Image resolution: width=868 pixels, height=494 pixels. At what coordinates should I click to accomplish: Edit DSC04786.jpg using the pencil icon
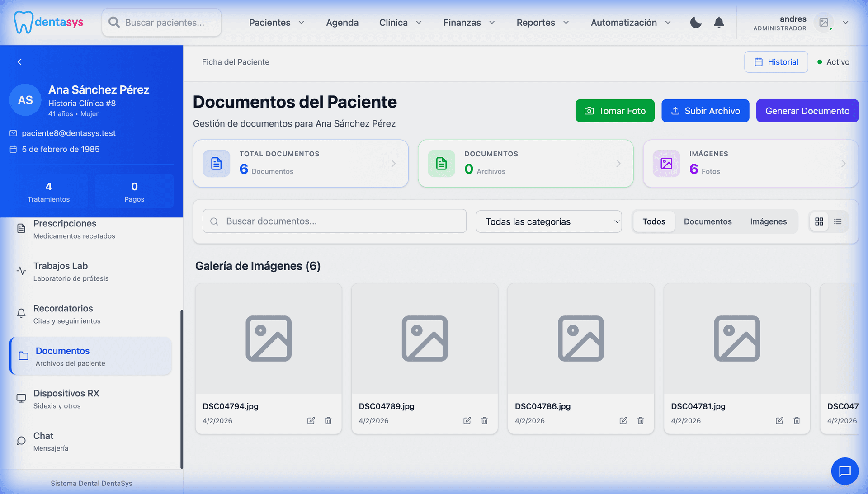623,421
